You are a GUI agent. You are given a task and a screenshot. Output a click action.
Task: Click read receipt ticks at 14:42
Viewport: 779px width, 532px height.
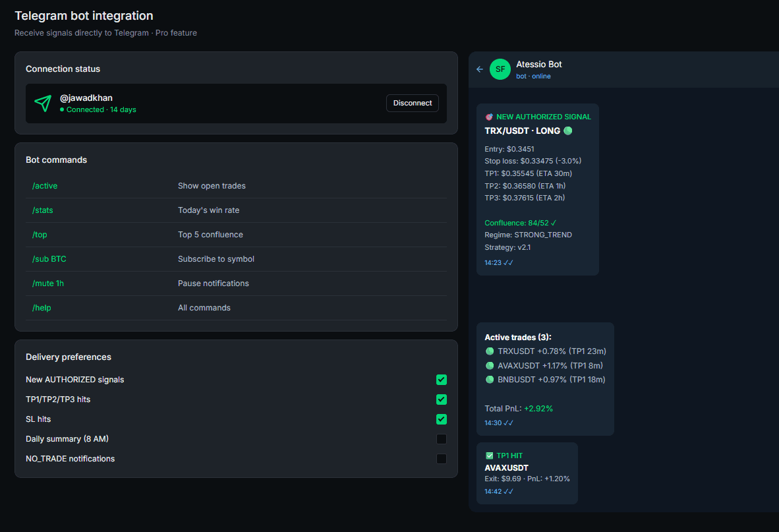coord(508,492)
